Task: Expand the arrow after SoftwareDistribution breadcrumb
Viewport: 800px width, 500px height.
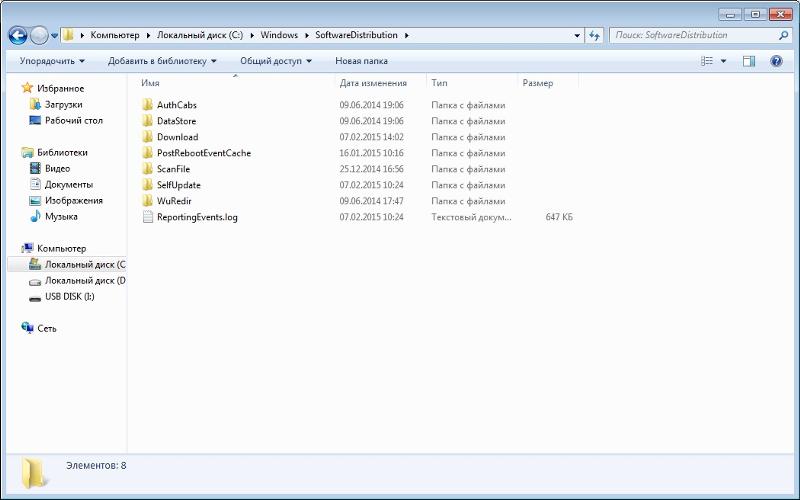Action: tap(407, 36)
